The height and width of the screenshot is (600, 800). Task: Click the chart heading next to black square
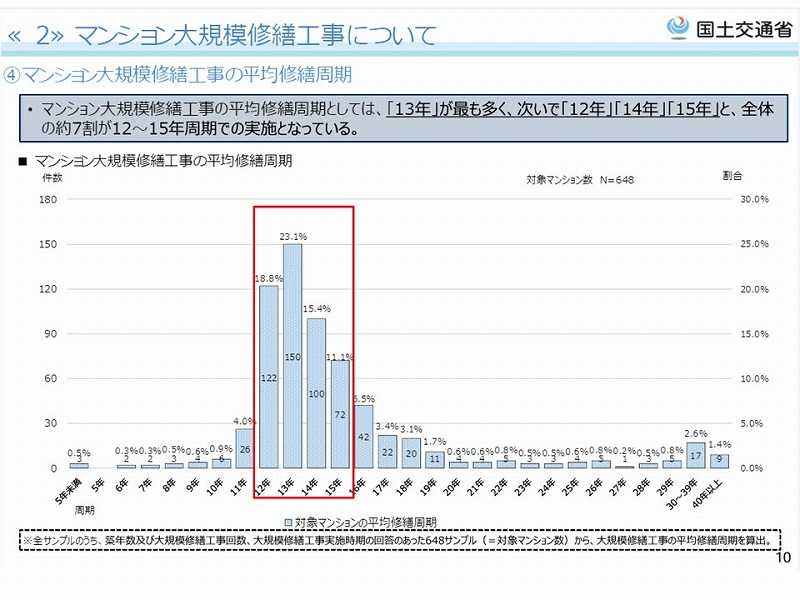163,161
